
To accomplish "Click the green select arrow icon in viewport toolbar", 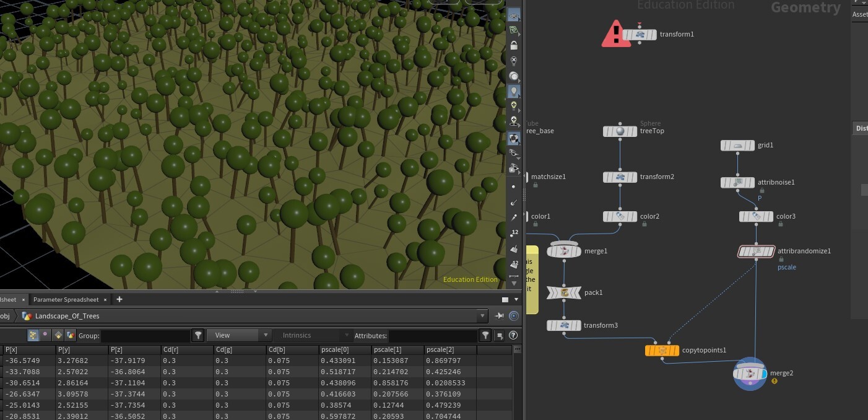I will tap(514, 29).
